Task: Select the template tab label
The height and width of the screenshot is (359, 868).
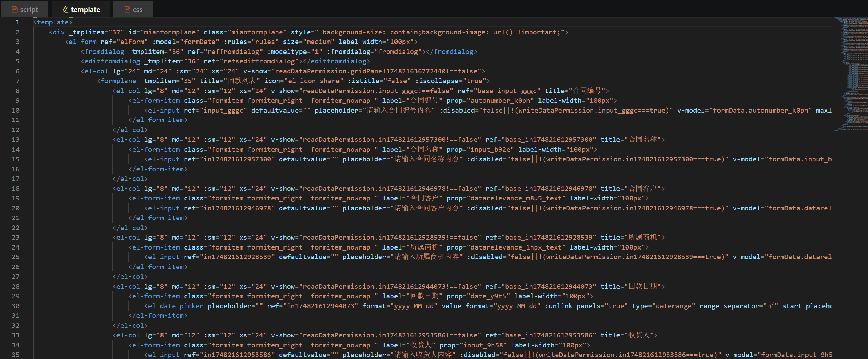Action: (85, 10)
